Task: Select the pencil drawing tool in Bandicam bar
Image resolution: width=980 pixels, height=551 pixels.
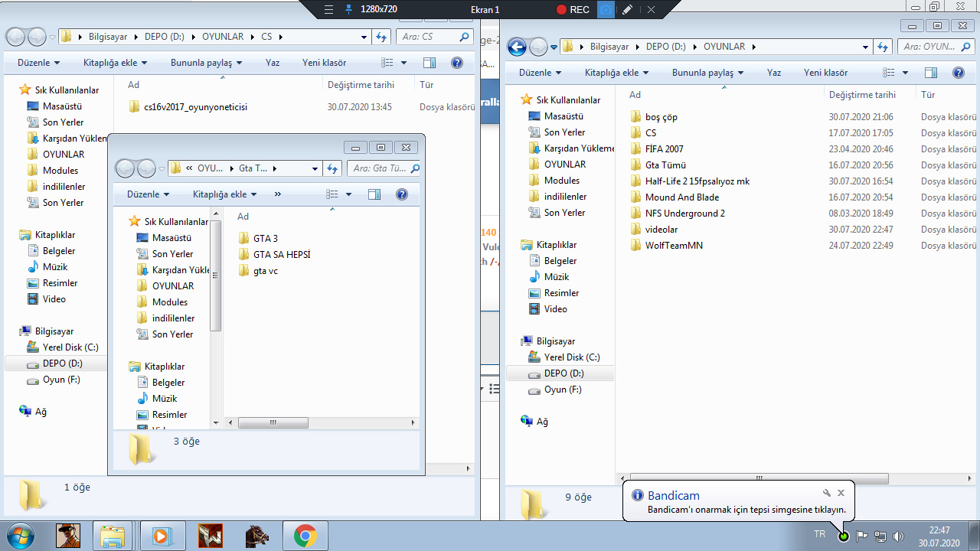Action: pos(628,9)
